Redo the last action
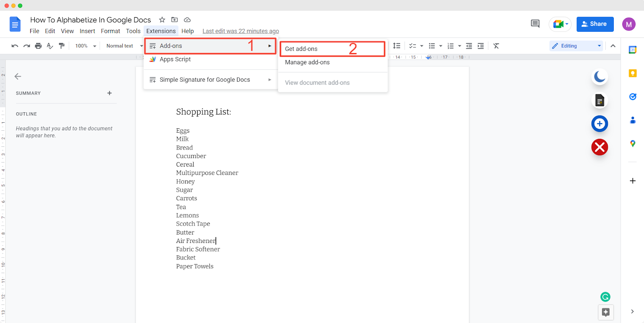 pyautogui.click(x=27, y=46)
